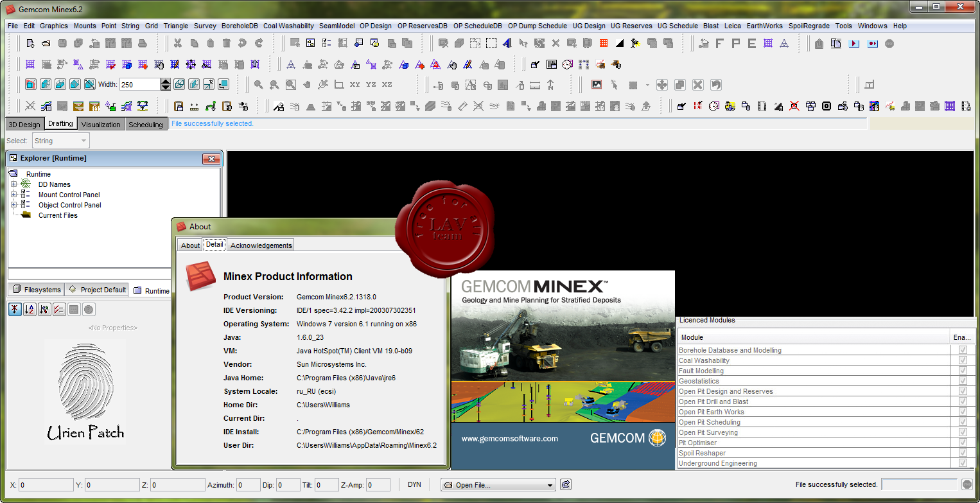Toggle Spoil Reshaper module checkbox
This screenshot has width=980, height=503.
point(963,453)
